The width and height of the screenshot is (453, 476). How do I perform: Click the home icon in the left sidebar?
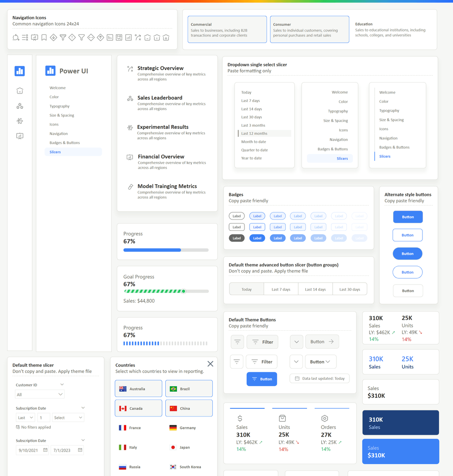(x=20, y=91)
